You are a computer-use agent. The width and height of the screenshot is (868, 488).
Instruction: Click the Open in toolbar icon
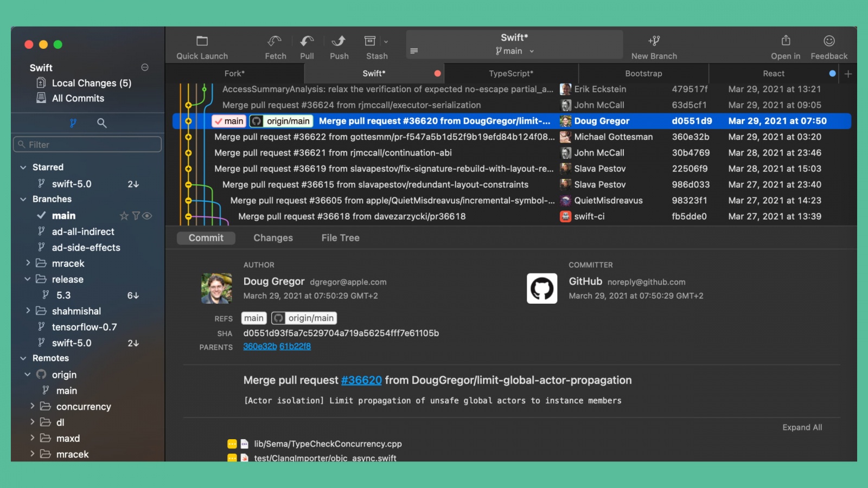(786, 41)
